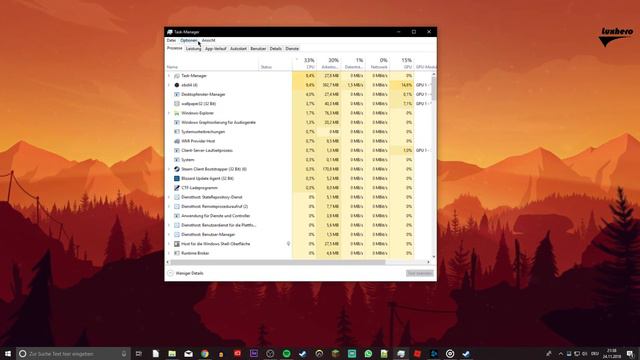Click the Task-Manager process icon
Image resolution: width=640 pixels, height=360 pixels.
coord(177,76)
